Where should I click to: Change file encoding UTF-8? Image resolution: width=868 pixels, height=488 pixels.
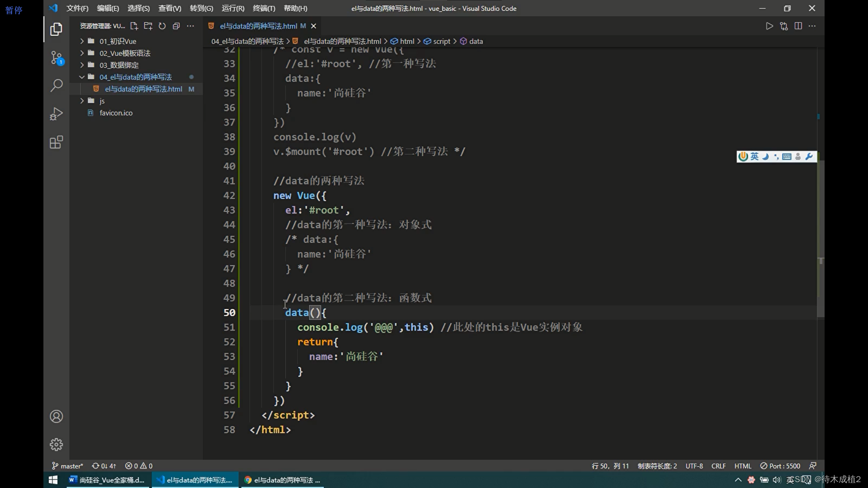pos(694,466)
